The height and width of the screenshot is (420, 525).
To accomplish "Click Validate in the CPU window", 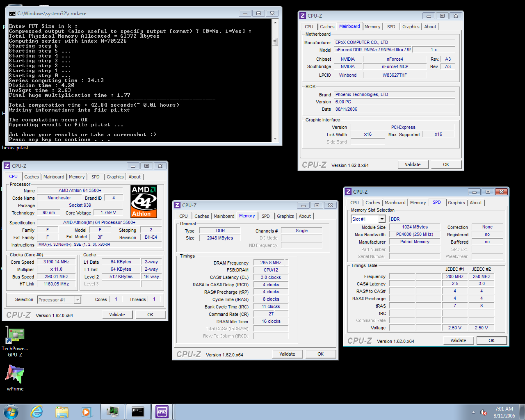I will coord(117,315).
